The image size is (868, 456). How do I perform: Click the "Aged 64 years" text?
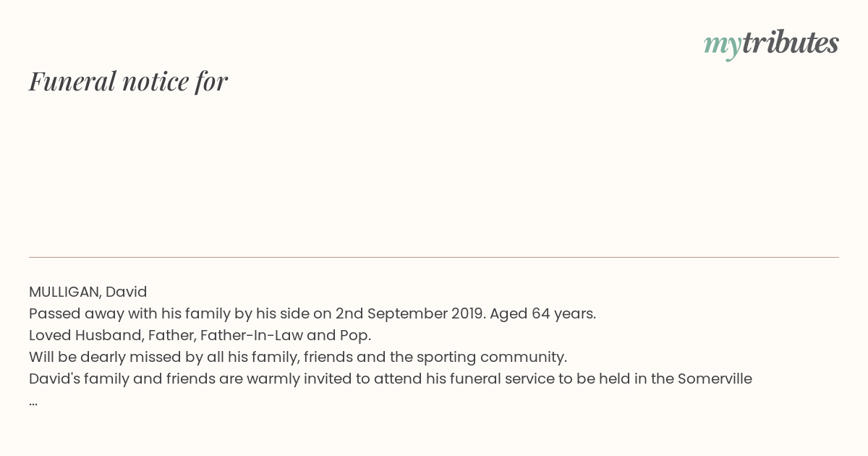[542, 313]
